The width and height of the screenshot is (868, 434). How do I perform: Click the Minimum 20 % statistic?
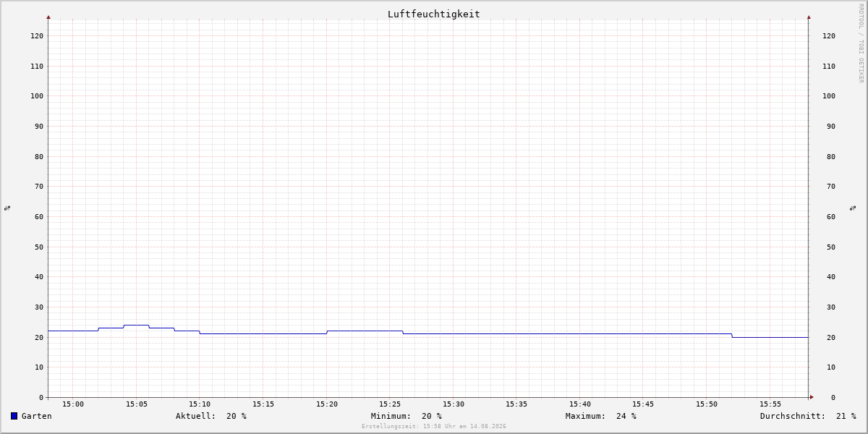tap(407, 416)
